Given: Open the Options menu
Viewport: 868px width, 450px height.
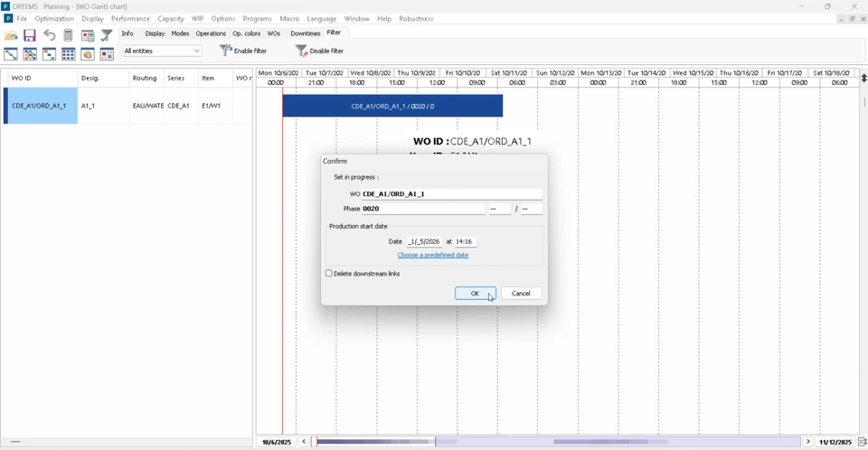Looking at the screenshot, I should 223,19.
